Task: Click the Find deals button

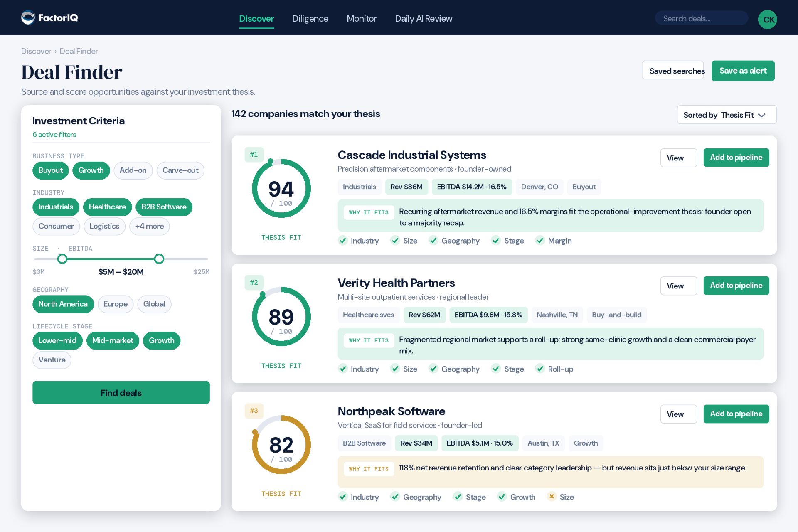Action: pyautogui.click(x=121, y=393)
